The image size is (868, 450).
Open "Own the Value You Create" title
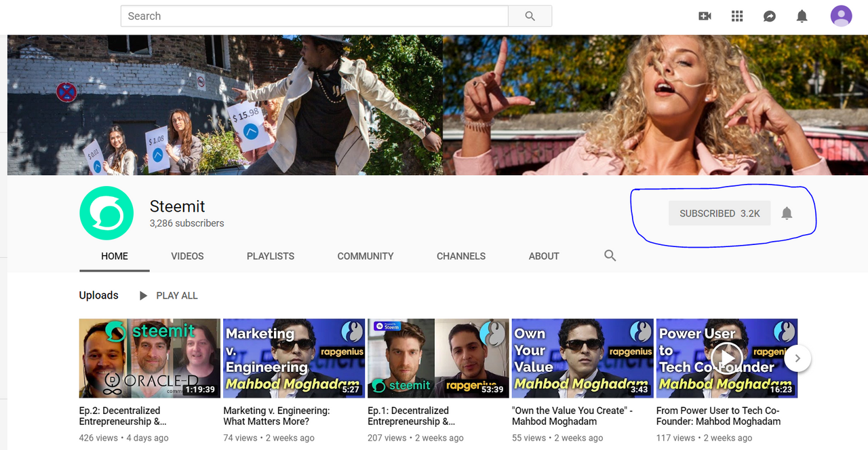(x=572, y=416)
